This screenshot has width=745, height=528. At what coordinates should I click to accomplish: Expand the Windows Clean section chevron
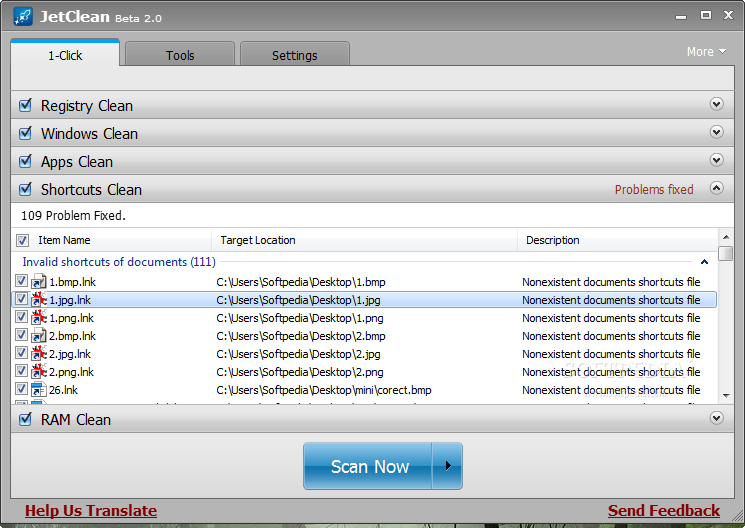[716, 132]
